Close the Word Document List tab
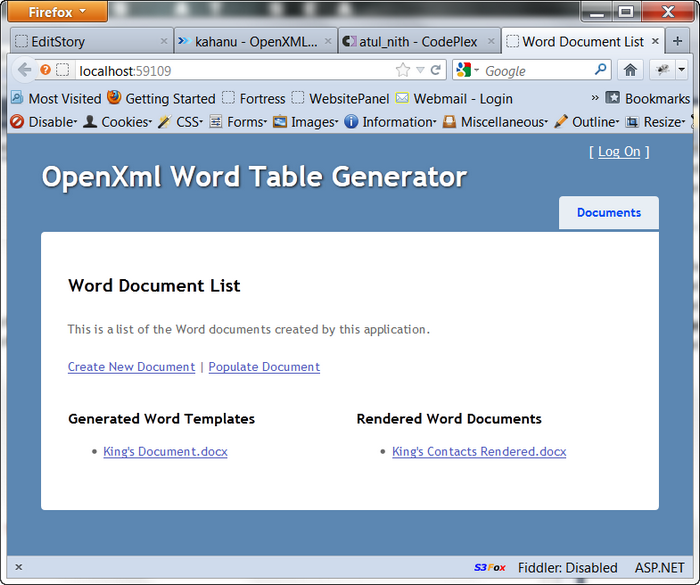The height and width of the screenshot is (585, 700). (x=655, y=41)
